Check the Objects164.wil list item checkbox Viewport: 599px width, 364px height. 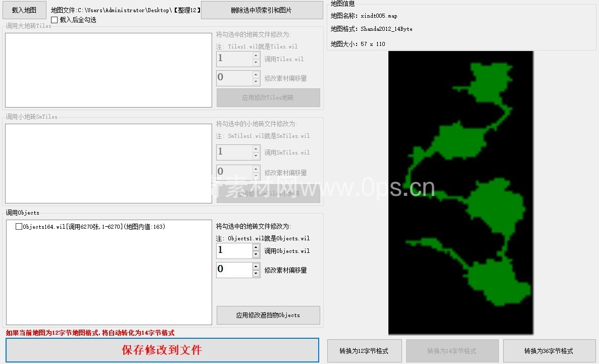[x=19, y=227]
